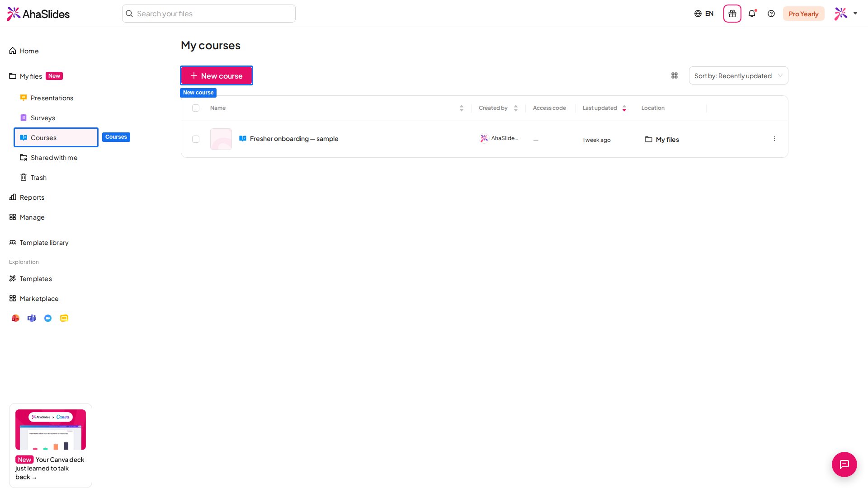Sort by Last updated column arrows
The height and width of the screenshot is (488, 868).
point(624,108)
